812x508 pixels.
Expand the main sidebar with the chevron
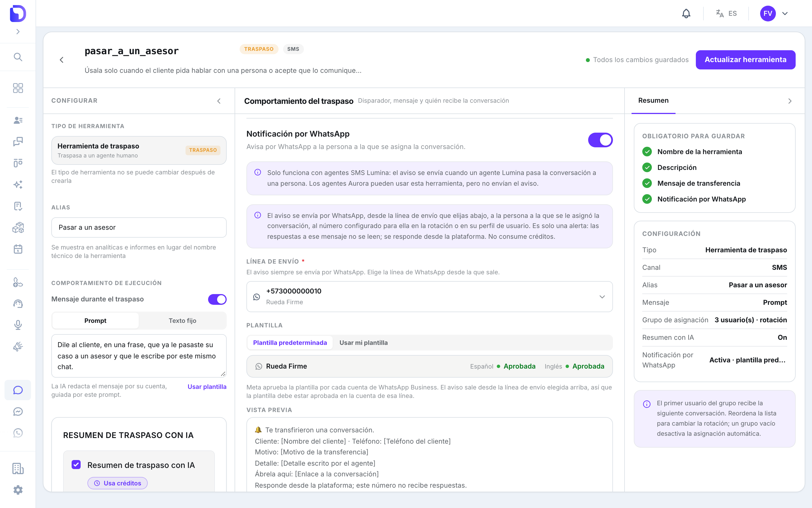pyautogui.click(x=18, y=32)
